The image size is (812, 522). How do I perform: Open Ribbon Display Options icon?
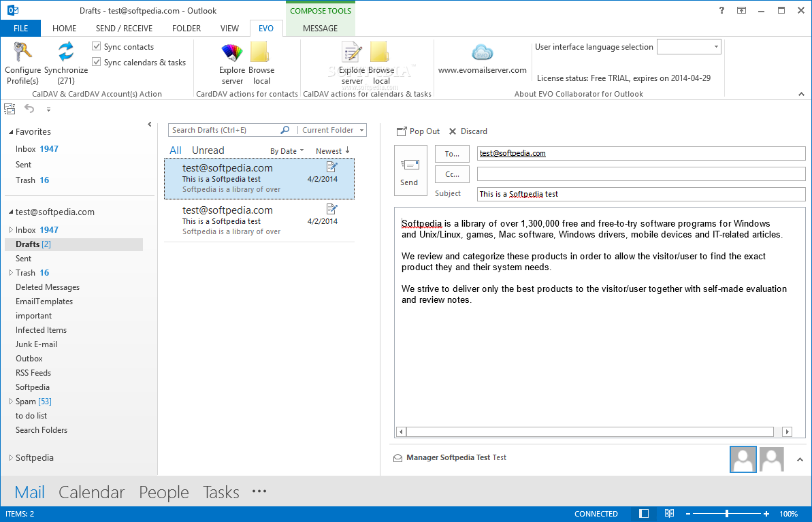tap(742, 10)
